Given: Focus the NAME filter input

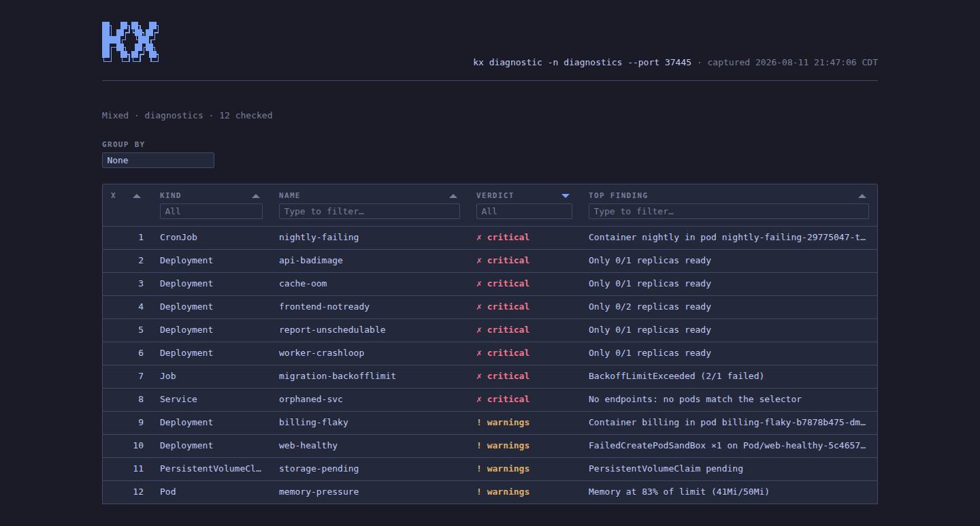Looking at the screenshot, I should [370, 212].
